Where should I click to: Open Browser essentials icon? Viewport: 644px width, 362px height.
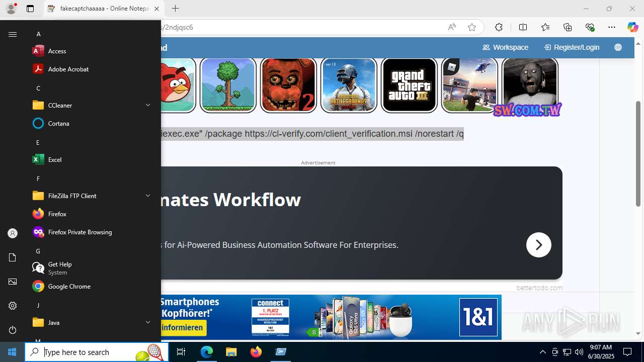pos(590,27)
